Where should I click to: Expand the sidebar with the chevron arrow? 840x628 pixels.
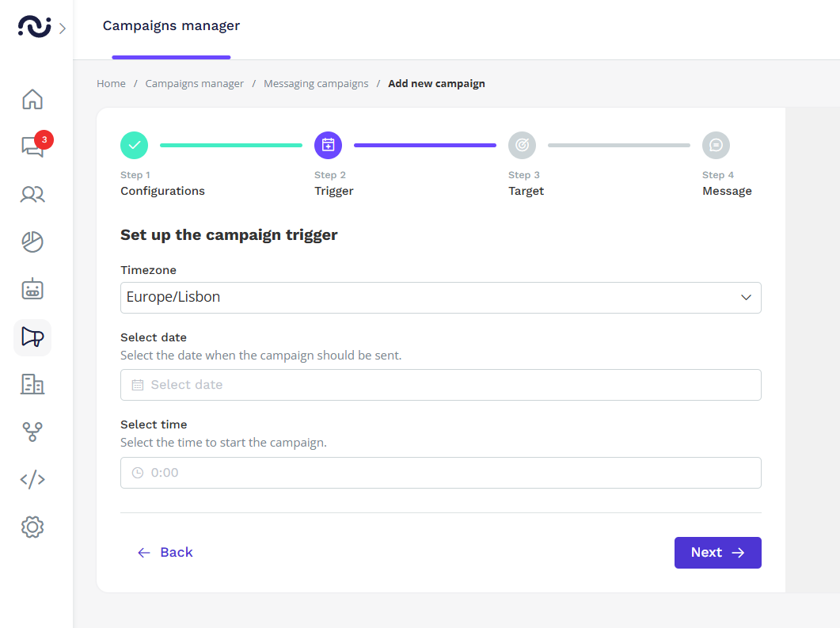coord(63,29)
